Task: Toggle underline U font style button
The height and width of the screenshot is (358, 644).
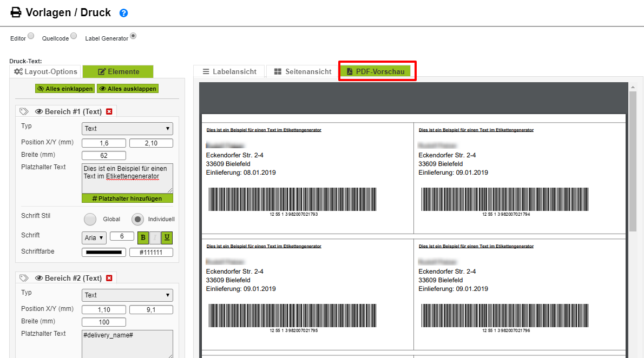Action: (x=167, y=237)
